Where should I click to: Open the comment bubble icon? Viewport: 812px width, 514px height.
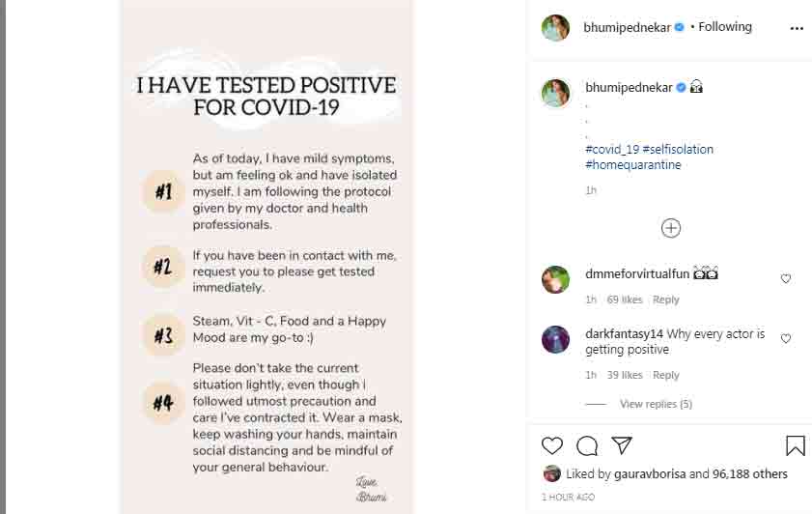coord(587,445)
